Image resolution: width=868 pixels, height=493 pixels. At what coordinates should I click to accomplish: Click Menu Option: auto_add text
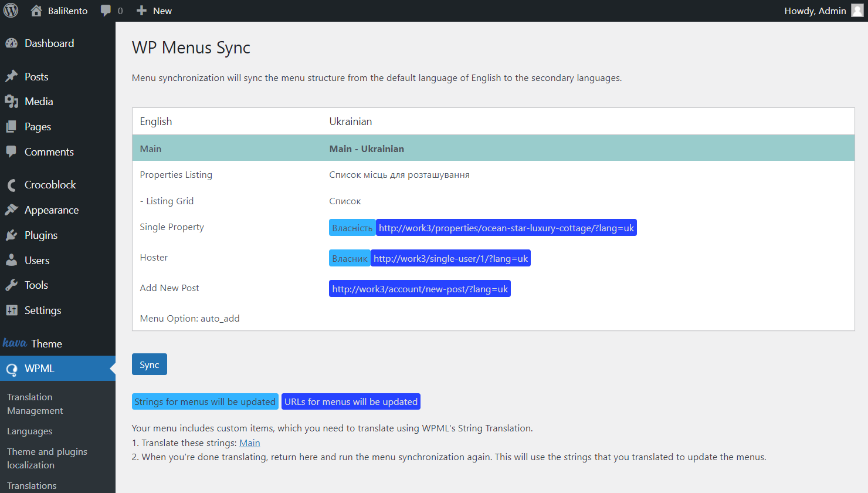tap(189, 319)
